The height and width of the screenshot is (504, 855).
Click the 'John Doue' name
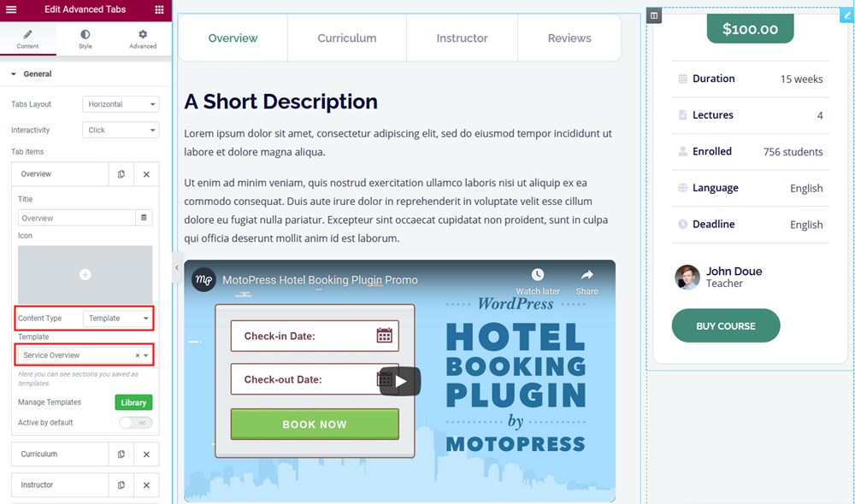pyautogui.click(x=734, y=272)
